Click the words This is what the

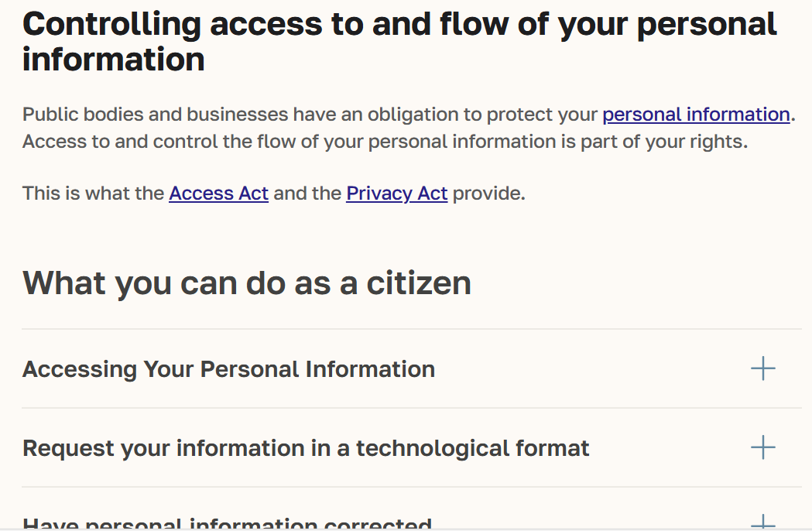tap(93, 194)
